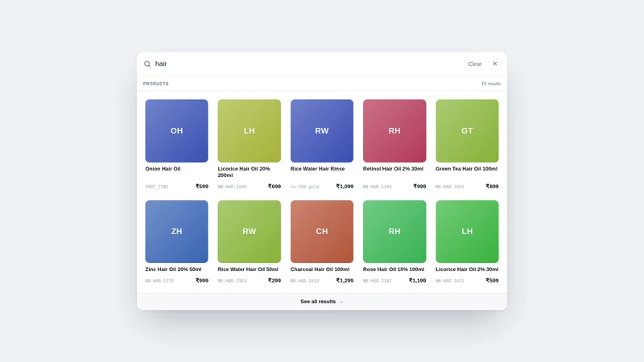
Task: Open the green LH Licorice 30ml thumbnail
Action: click(467, 232)
